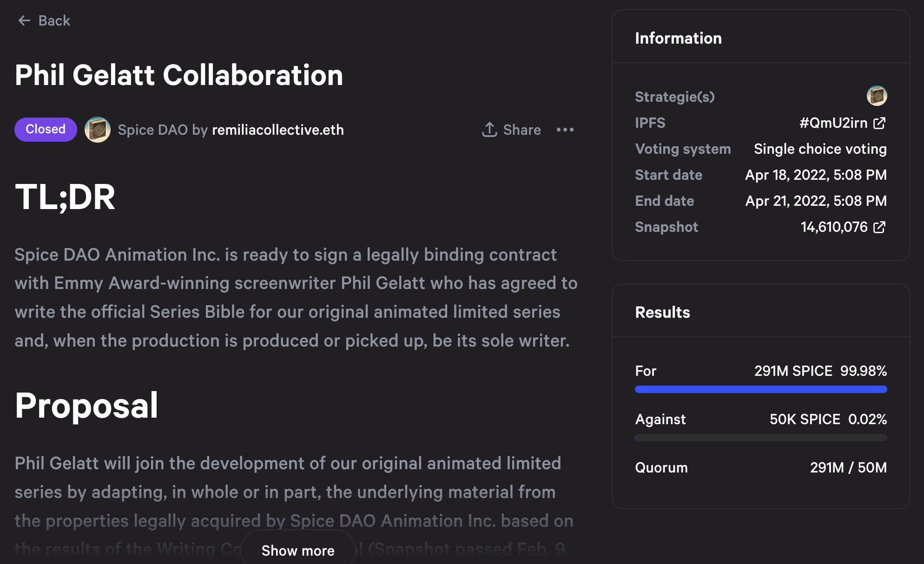The height and width of the screenshot is (564, 924).
Task: Click the 'Voting system' label
Action: [x=683, y=149]
